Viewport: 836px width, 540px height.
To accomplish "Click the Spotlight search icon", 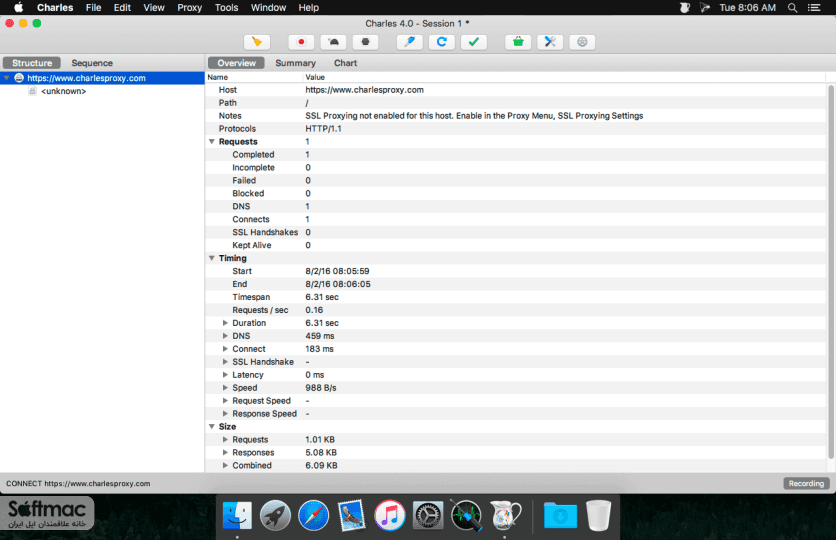I will pyautogui.click(x=793, y=7).
